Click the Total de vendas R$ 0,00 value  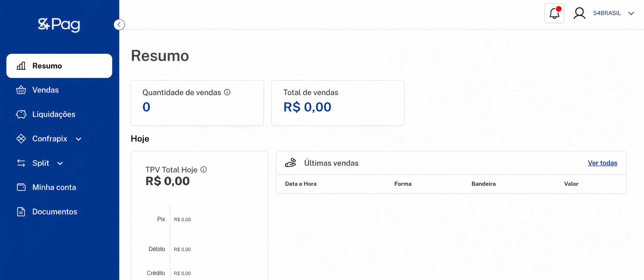pyautogui.click(x=307, y=107)
